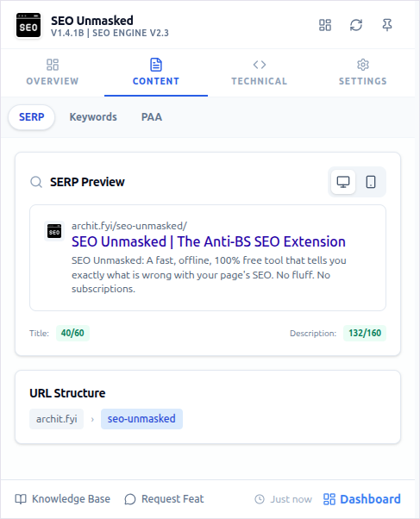Click the 40/60 title length badge
420x519 pixels.
72,333
